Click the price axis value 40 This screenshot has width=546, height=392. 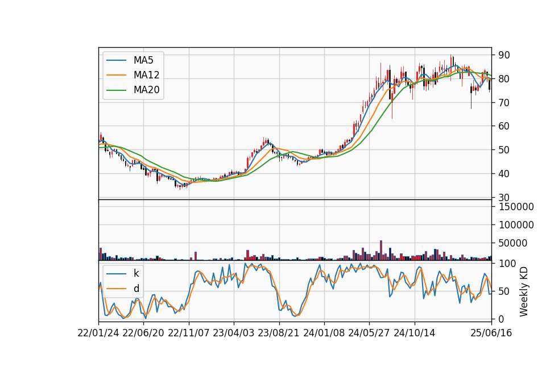504,174
